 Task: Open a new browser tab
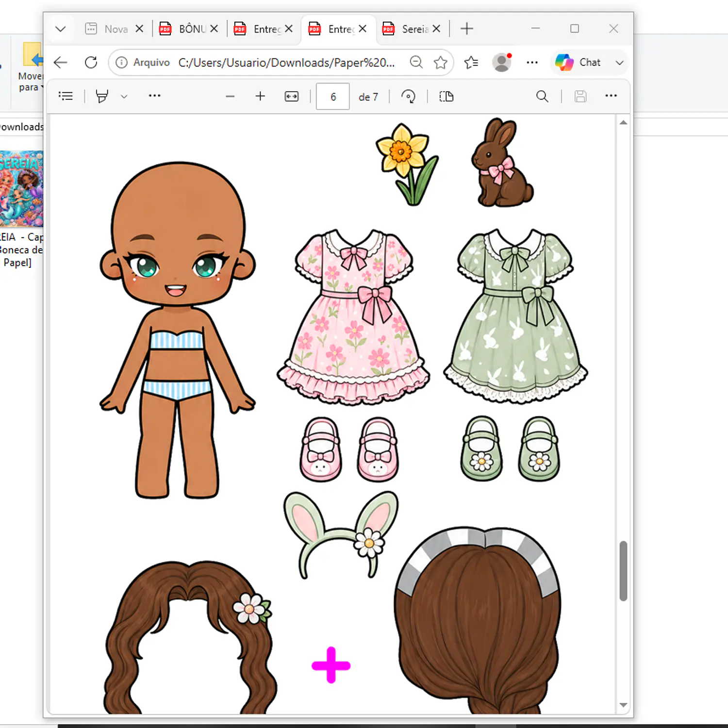coord(467,29)
